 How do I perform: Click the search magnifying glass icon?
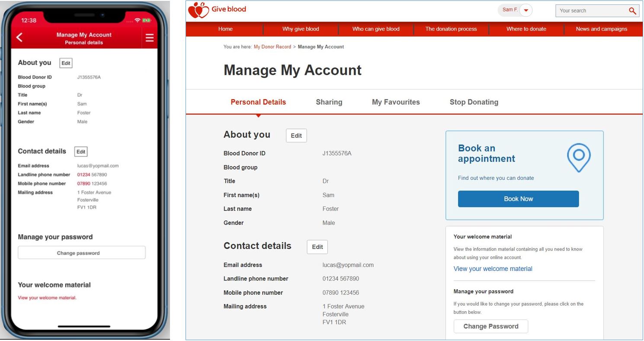click(x=632, y=11)
